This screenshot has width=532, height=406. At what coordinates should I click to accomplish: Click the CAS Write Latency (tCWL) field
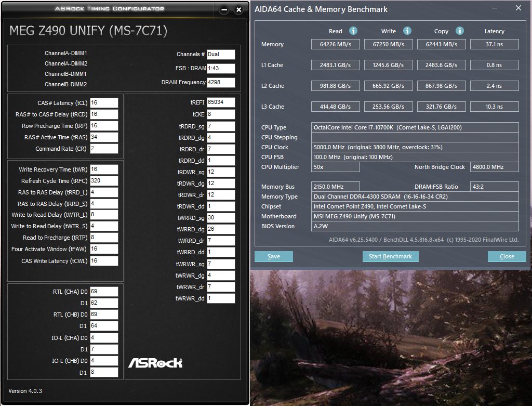(x=104, y=261)
